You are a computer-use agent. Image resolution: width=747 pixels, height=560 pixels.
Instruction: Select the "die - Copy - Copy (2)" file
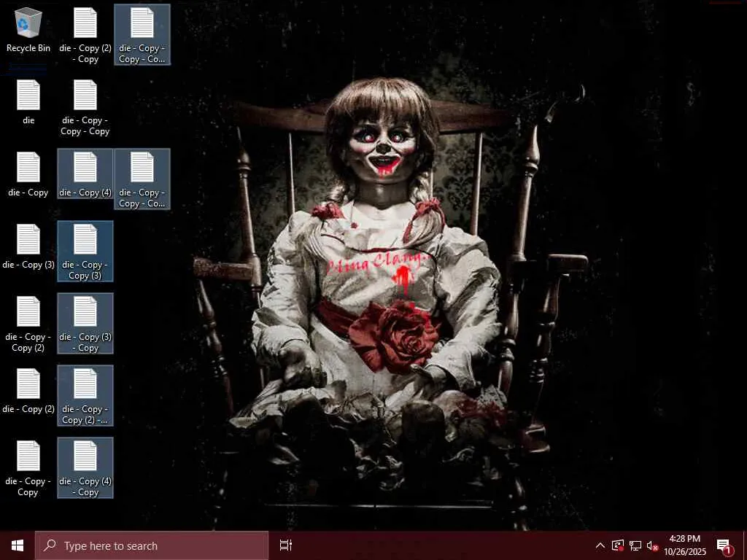pyautogui.click(x=28, y=324)
